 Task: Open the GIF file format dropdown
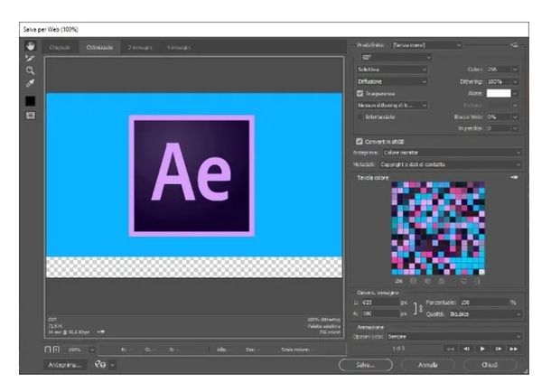(x=396, y=57)
